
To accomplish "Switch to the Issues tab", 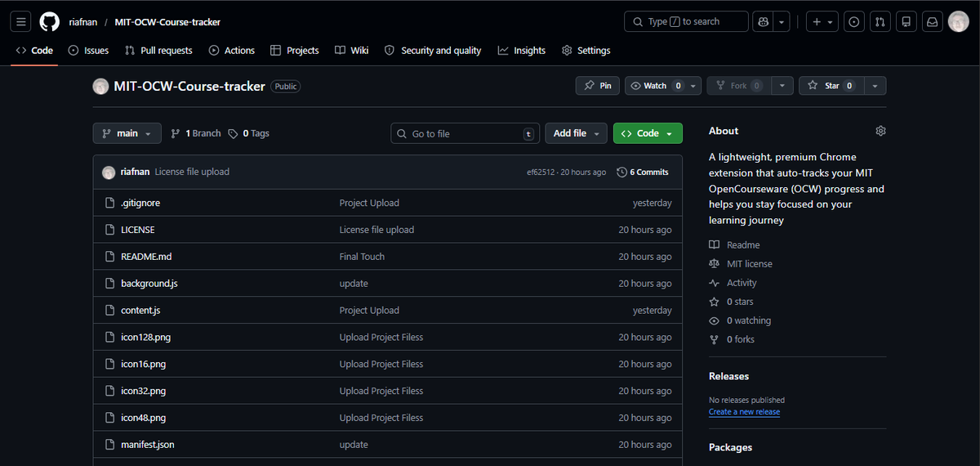I will (x=88, y=51).
